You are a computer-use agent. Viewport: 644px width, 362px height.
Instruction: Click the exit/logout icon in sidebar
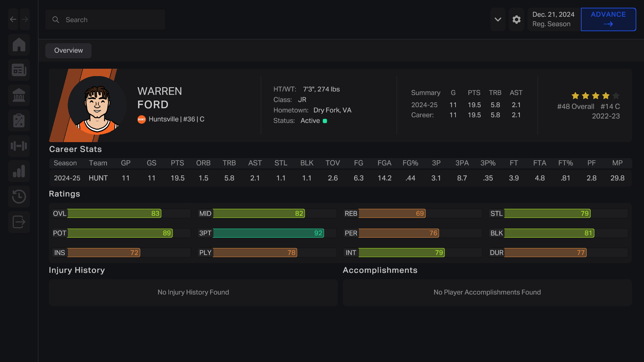19,222
